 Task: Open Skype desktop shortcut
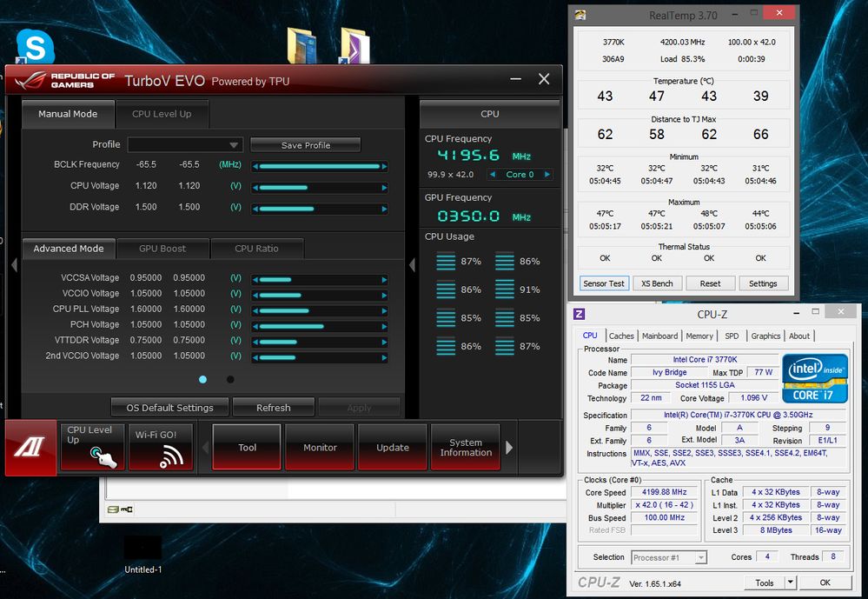click(35, 46)
